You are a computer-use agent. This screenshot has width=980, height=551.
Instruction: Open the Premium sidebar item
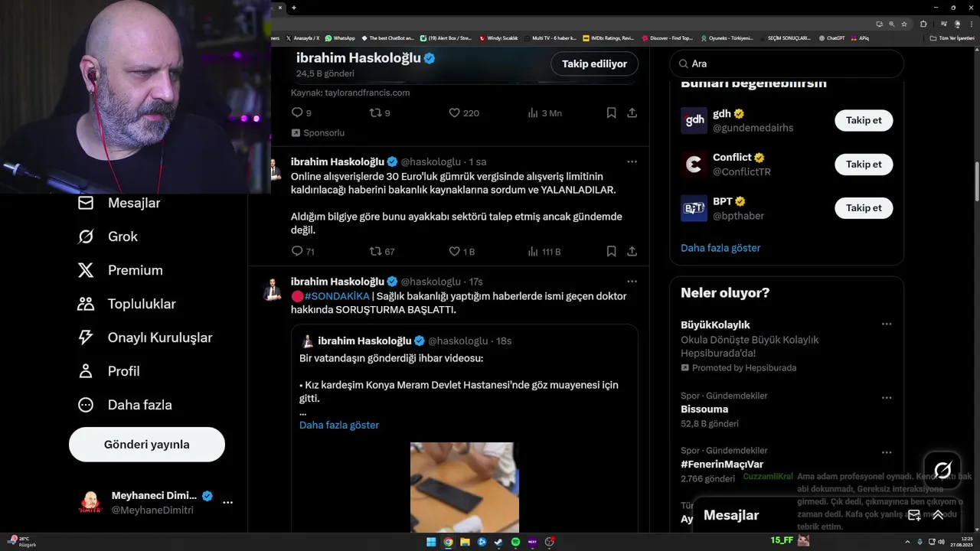point(120,270)
